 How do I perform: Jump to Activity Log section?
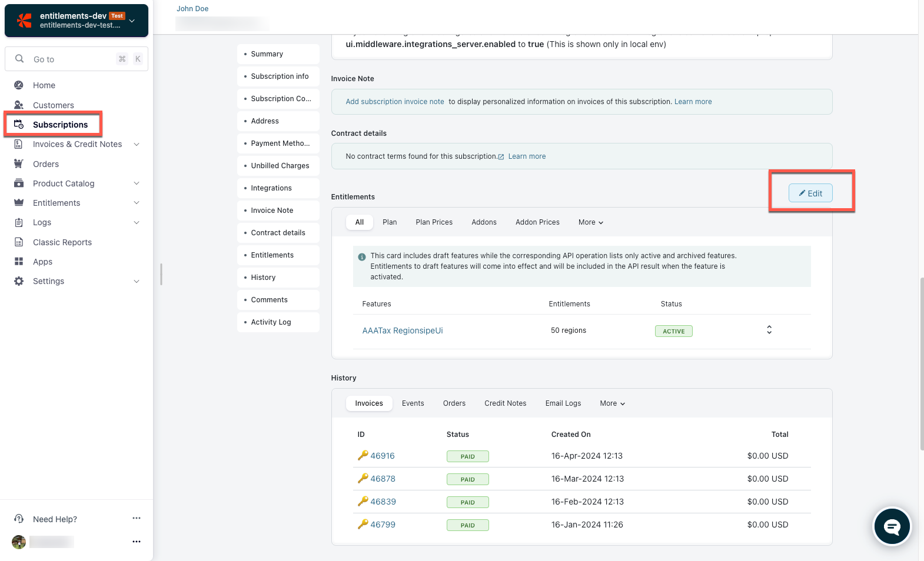click(x=271, y=322)
